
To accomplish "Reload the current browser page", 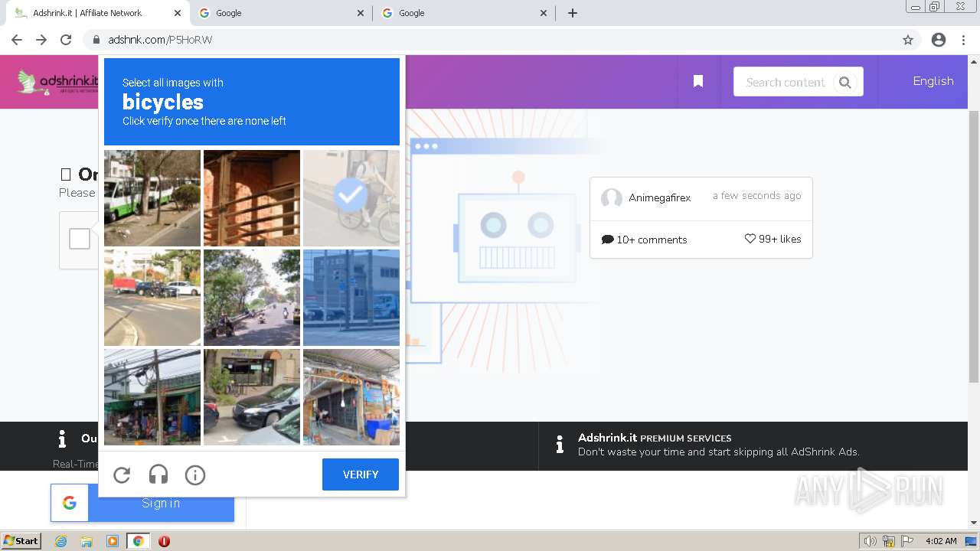I will [x=66, y=40].
